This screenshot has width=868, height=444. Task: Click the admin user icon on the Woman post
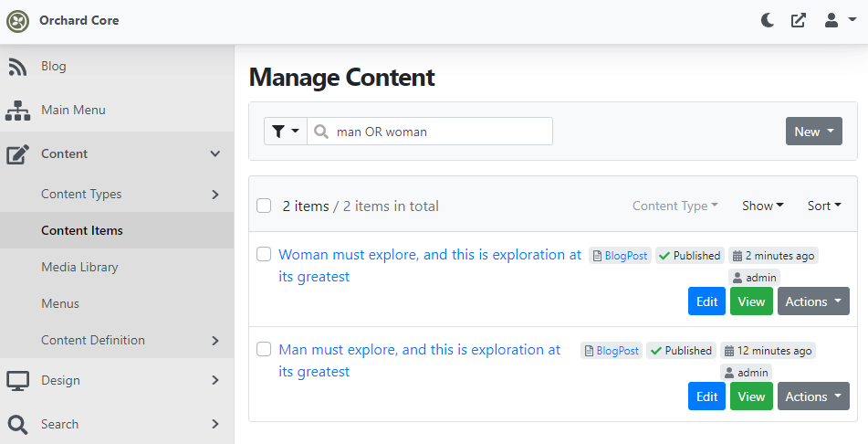[x=737, y=279]
